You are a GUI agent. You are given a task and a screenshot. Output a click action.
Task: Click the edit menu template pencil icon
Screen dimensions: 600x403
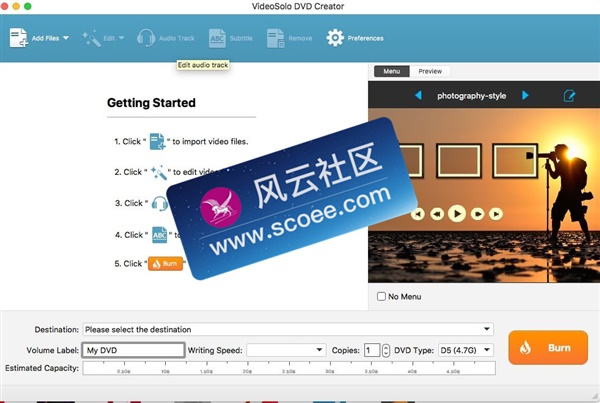coord(569,95)
